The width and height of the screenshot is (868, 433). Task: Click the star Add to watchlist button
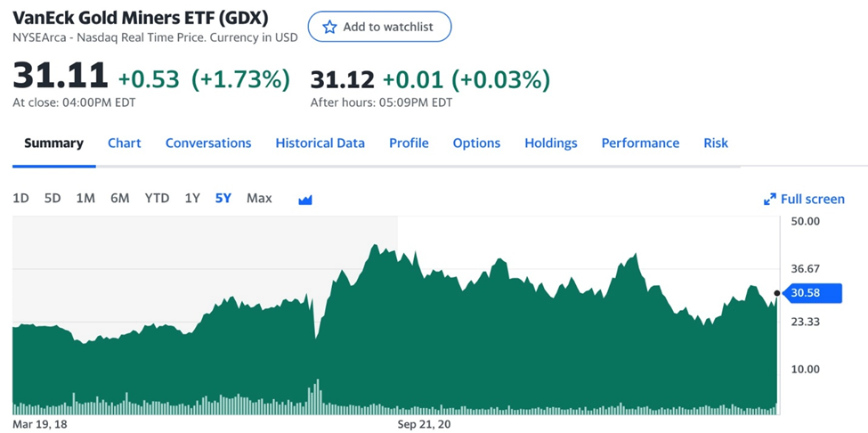[379, 27]
